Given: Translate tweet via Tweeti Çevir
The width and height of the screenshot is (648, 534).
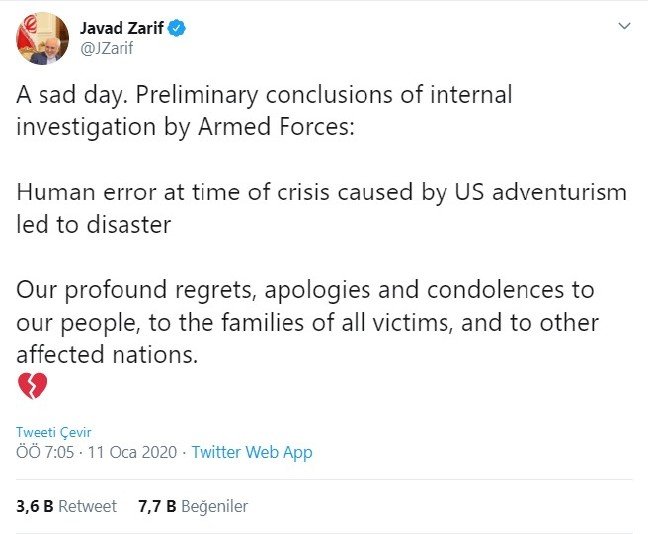Looking at the screenshot, I should coord(53,432).
